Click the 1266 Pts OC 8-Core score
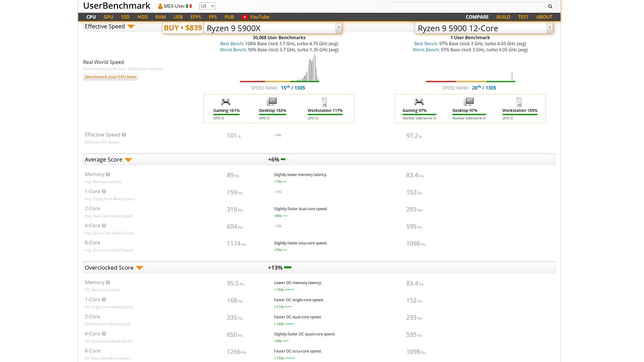The width and height of the screenshot is (644, 362). (x=236, y=353)
